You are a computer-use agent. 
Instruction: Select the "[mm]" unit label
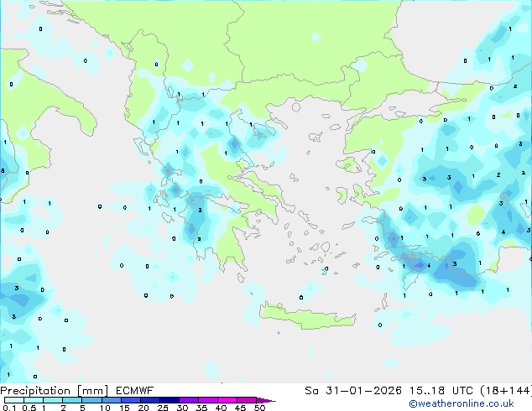pos(92,391)
